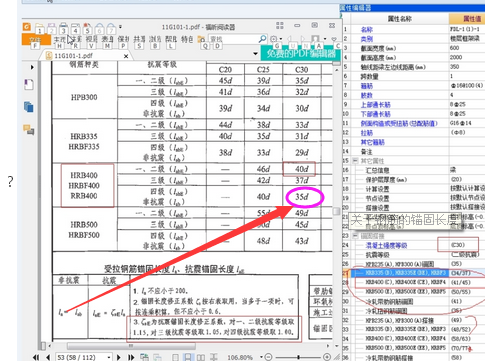Screen dimensions: 485x361
Task: Click the magnifier search icon
Action: 262,39
